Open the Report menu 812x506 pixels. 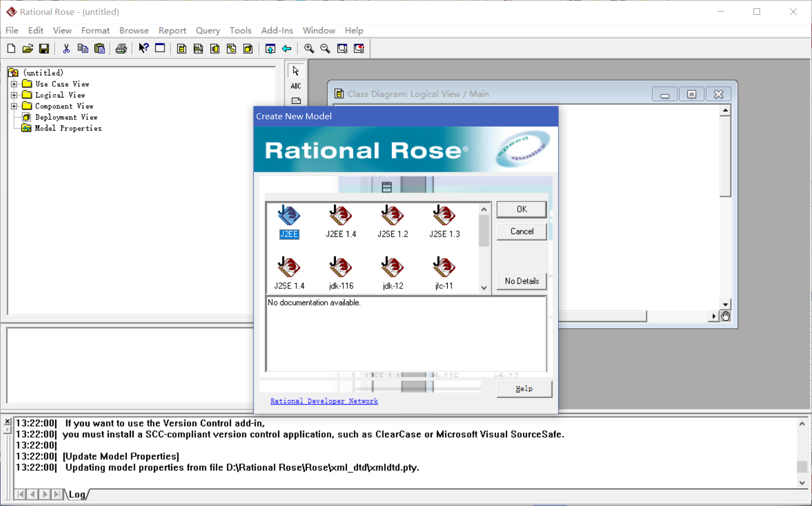point(172,30)
